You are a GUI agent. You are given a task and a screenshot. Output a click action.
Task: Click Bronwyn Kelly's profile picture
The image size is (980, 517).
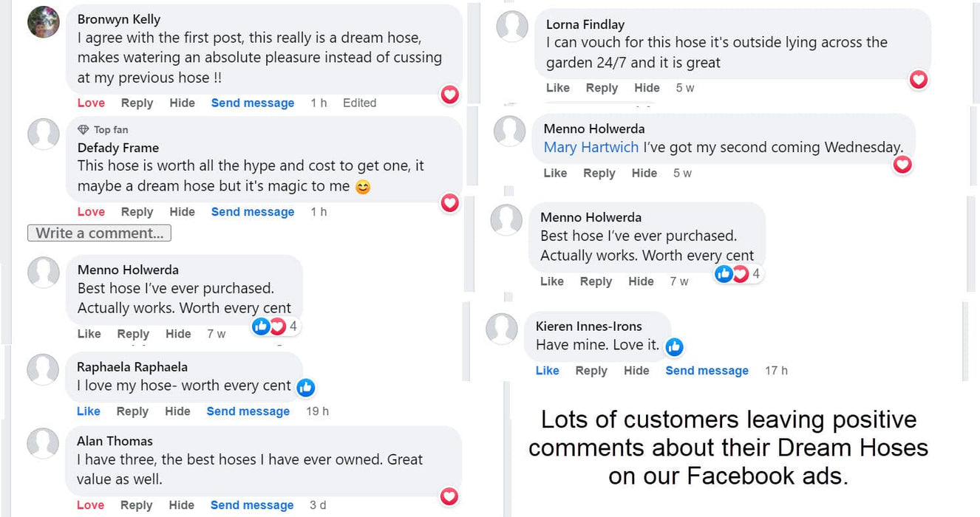tap(44, 21)
